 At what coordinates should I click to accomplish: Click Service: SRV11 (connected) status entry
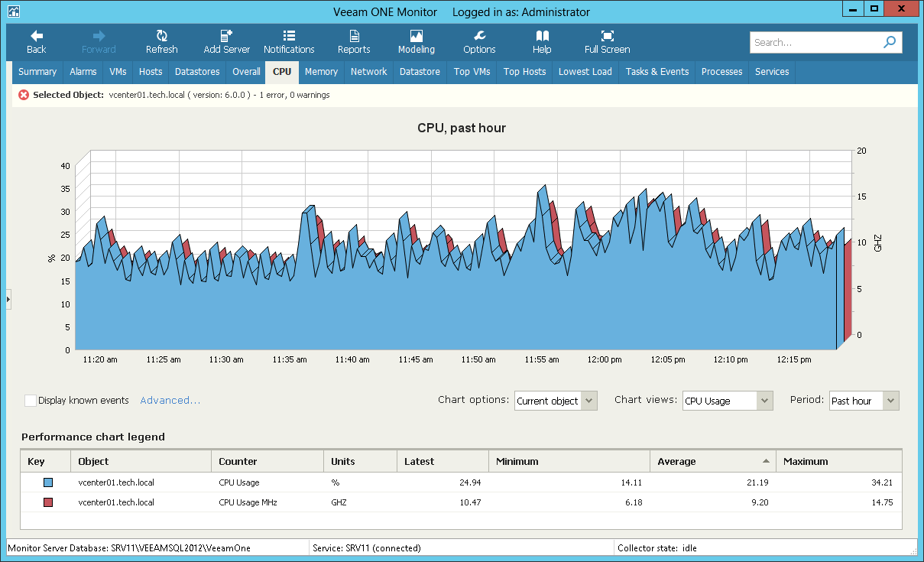point(368,547)
